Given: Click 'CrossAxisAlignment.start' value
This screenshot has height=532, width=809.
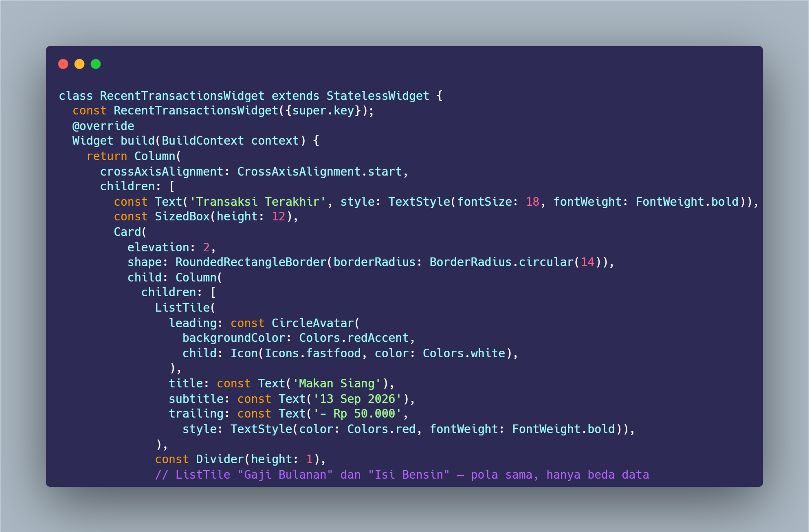Looking at the screenshot, I should [x=319, y=171].
